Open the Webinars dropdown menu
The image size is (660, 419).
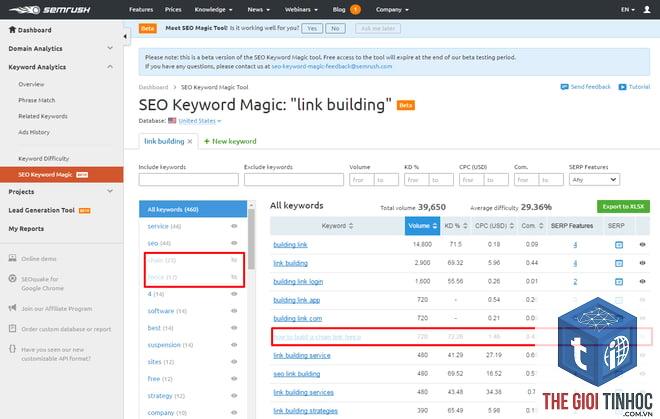(x=301, y=9)
